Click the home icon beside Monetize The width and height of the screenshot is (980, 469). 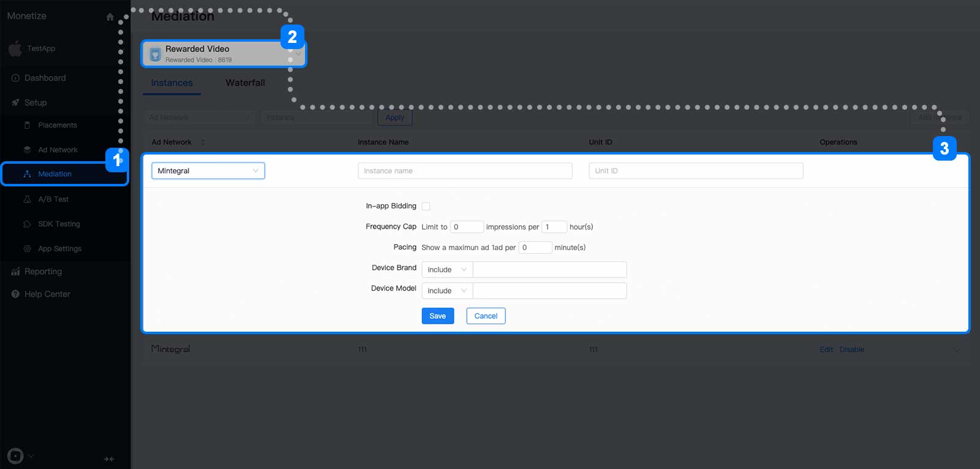click(110, 17)
